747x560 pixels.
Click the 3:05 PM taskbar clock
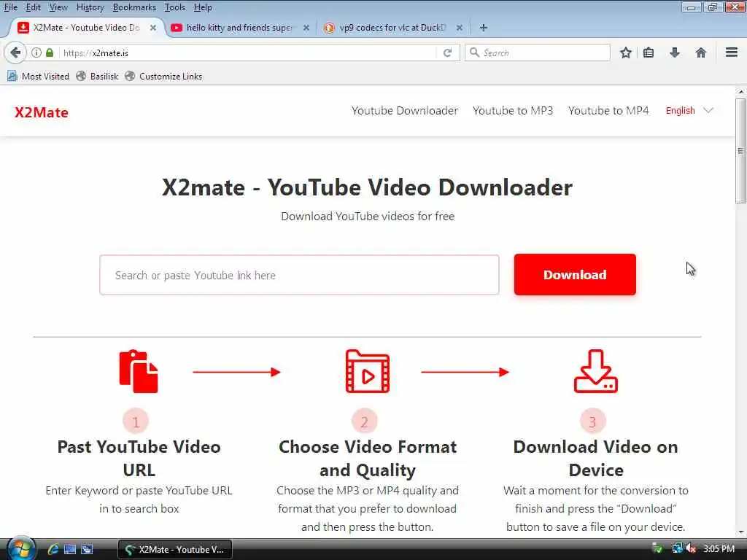coord(719,548)
